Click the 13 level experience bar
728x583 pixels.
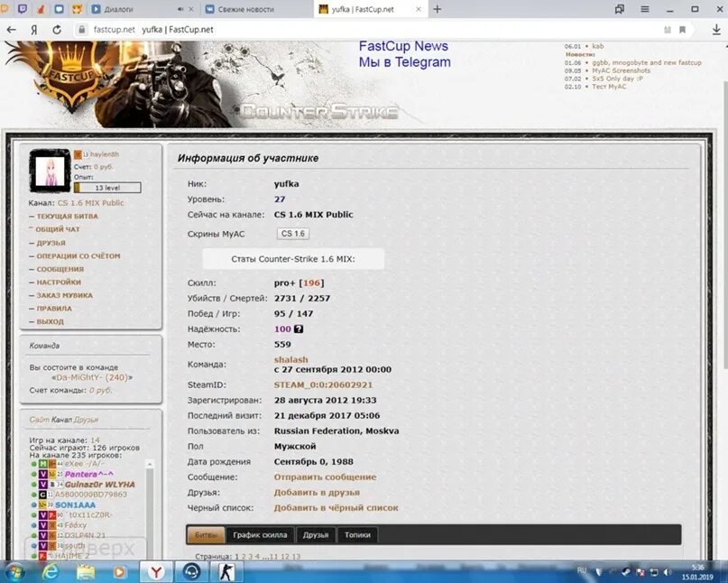click(107, 188)
